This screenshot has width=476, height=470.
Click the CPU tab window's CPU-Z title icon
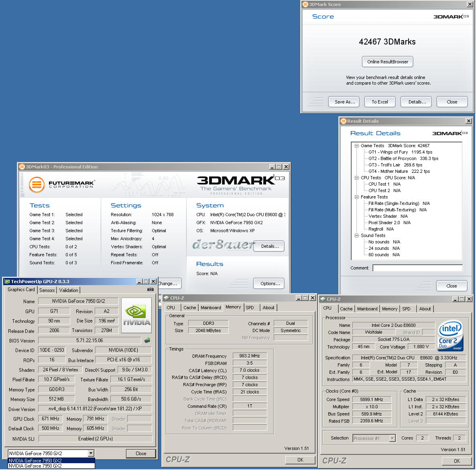323,299
